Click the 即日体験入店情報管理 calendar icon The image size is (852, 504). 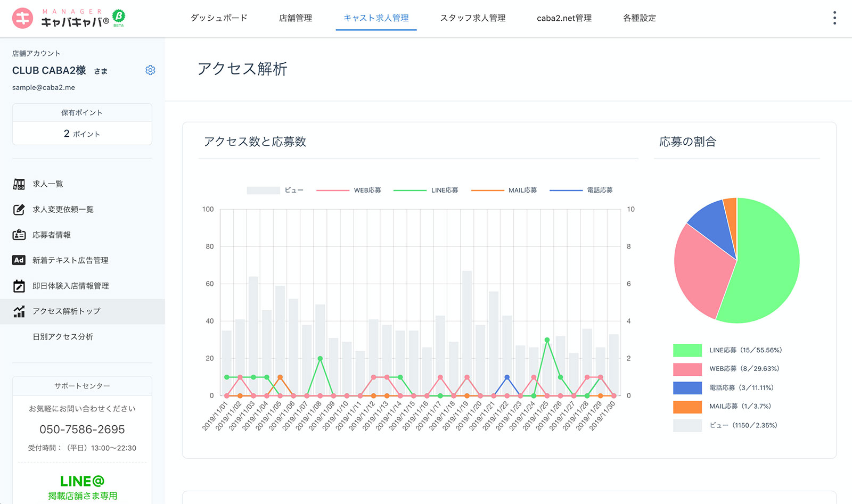[x=19, y=286]
